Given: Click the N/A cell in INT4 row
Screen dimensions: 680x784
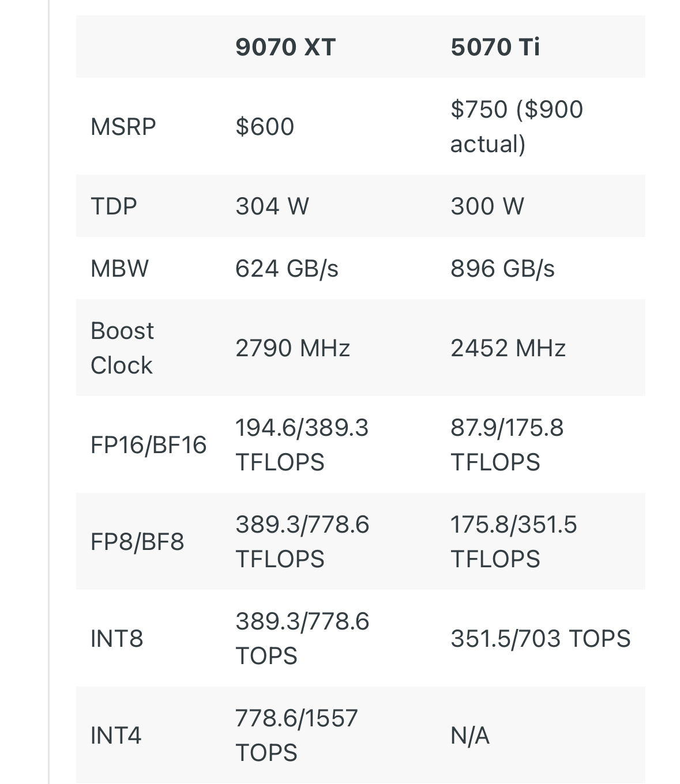Looking at the screenshot, I should pyautogui.click(x=469, y=736).
